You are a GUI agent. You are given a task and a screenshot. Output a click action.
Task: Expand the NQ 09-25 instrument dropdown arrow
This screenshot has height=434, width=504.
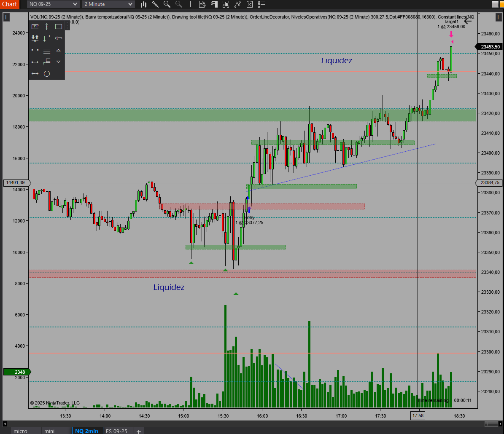point(75,4)
